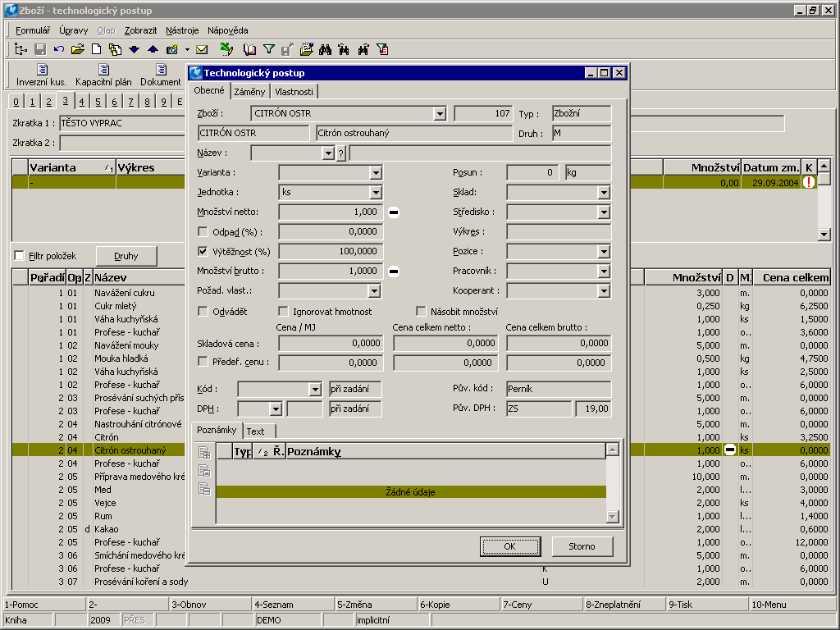
Task: Enable the Odpad (%) checkbox
Action: pyautogui.click(x=203, y=231)
